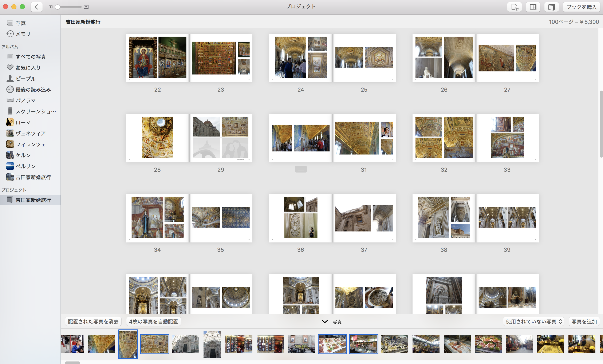Select page 32 in the book layout

point(444,138)
